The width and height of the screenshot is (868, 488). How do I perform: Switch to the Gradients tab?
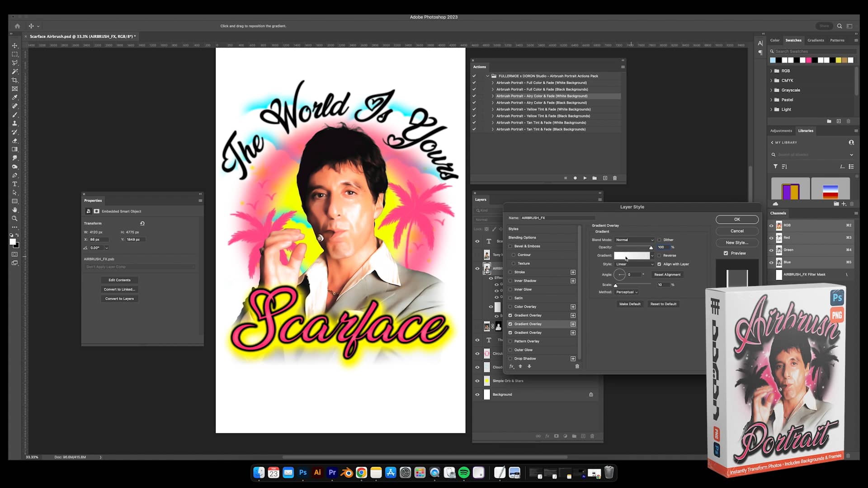(816, 40)
